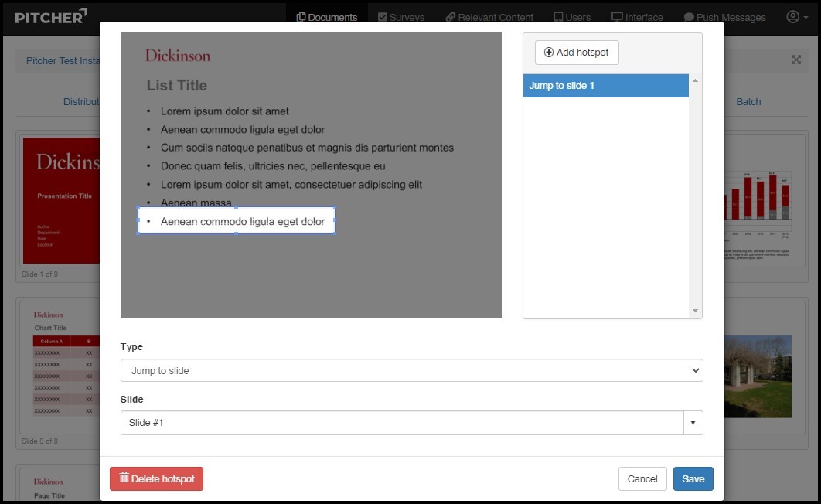The width and height of the screenshot is (821, 504).
Task: Open the Users section icon
Action: (x=558, y=17)
